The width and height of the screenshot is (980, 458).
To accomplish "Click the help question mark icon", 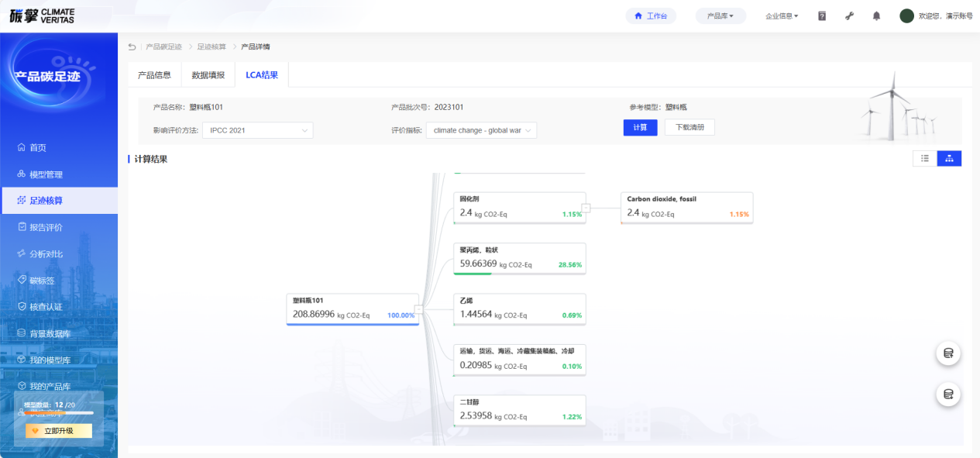I will [822, 15].
